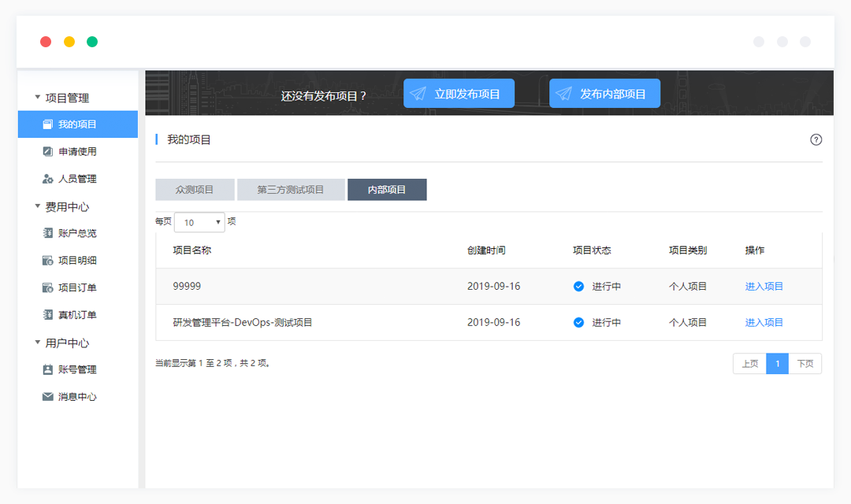The width and height of the screenshot is (851, 504).
Task: Open 进入项目 link for DevOps project
Action: [764, 322]
